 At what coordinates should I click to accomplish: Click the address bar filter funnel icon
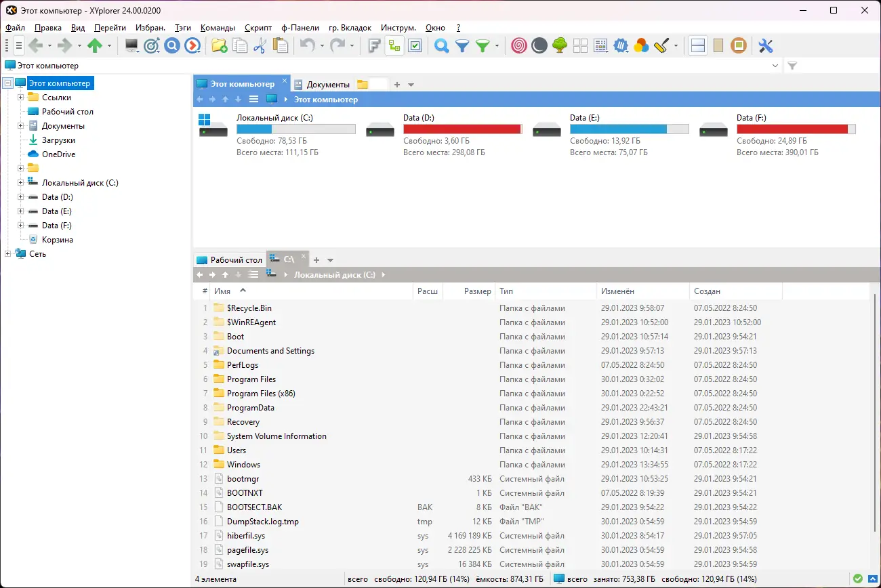click(792, 66)
